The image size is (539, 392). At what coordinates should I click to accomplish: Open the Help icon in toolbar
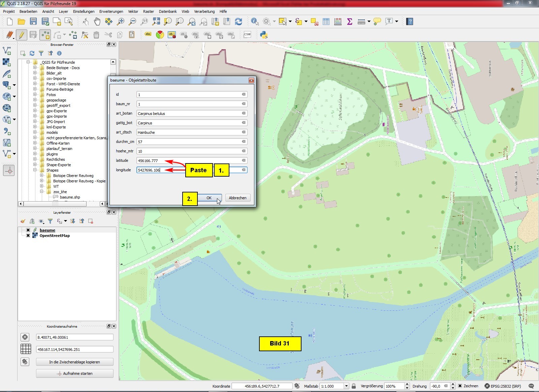[410, 22]
